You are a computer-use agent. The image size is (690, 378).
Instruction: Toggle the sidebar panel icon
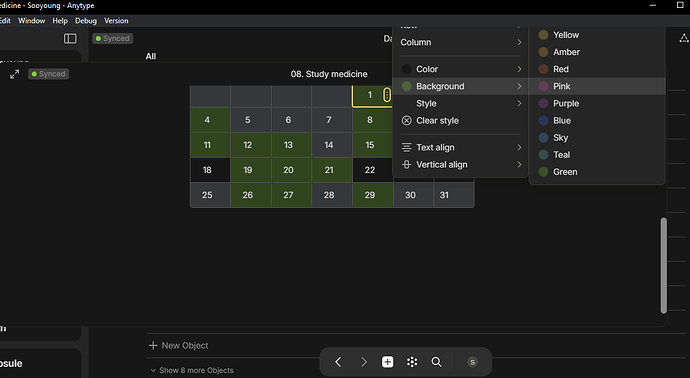tap(70, 39)
